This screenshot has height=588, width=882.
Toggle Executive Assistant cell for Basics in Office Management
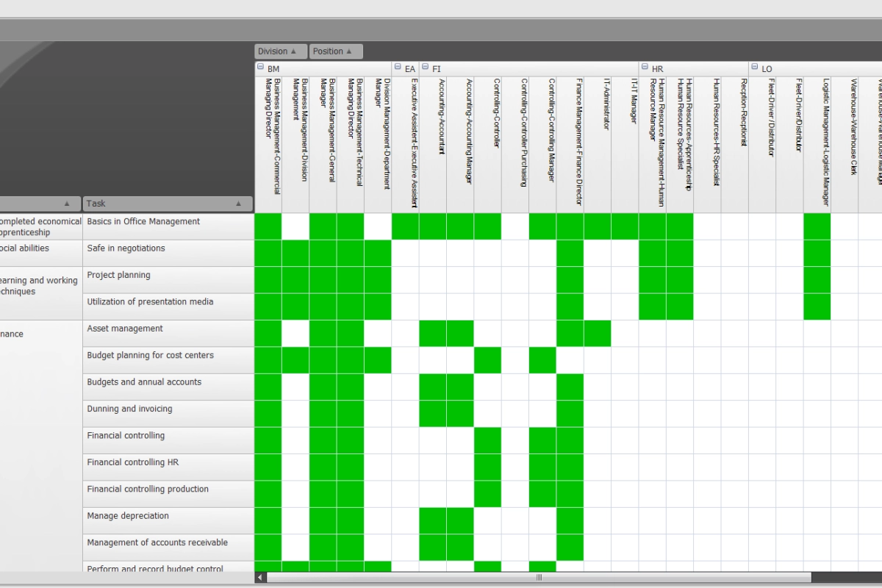405,226
